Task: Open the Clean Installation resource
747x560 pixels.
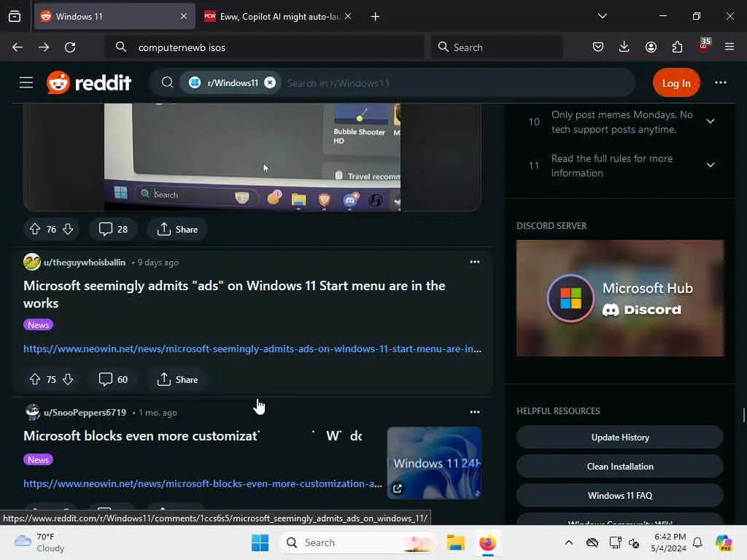Action: tap(620, 466)
